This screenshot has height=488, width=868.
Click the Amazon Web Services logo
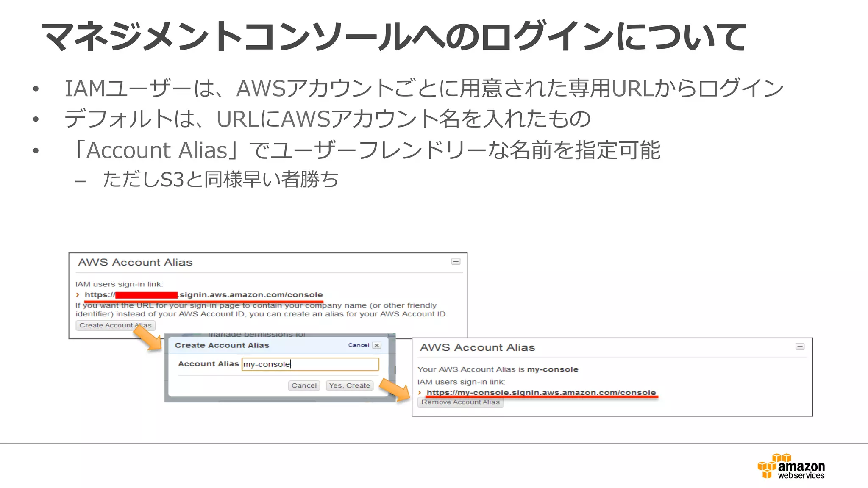(x=791, y=467)
